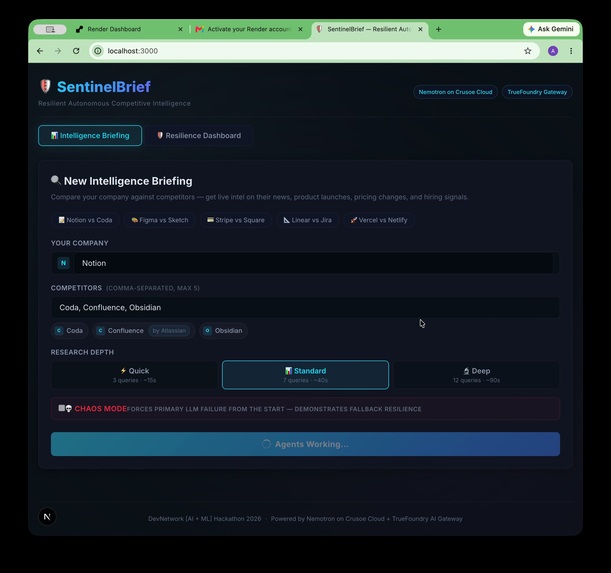The height and width of the screenshot is (573, 611).
Task: Click the 'by Atlassian' label
Action: [x=169, y=331]
